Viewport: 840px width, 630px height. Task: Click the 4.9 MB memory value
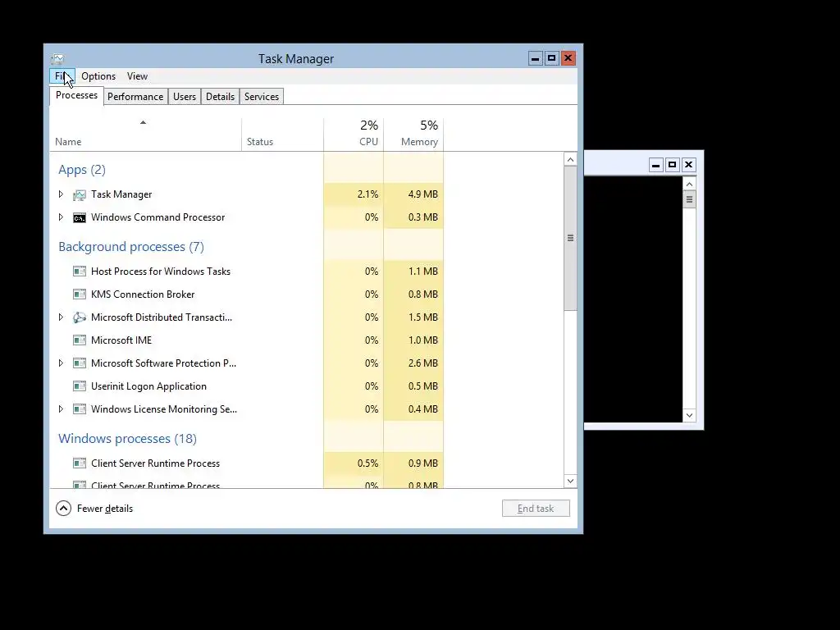[423, 194]
